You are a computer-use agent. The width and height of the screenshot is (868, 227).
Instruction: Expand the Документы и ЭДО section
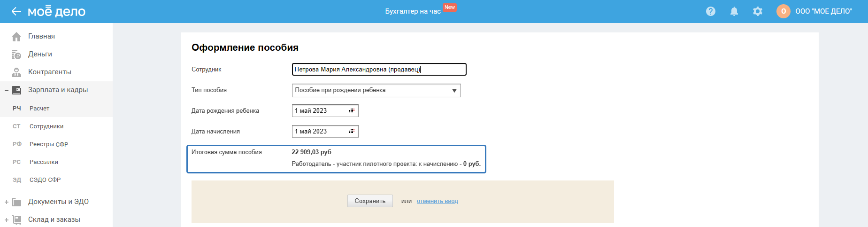click(7, 202)
